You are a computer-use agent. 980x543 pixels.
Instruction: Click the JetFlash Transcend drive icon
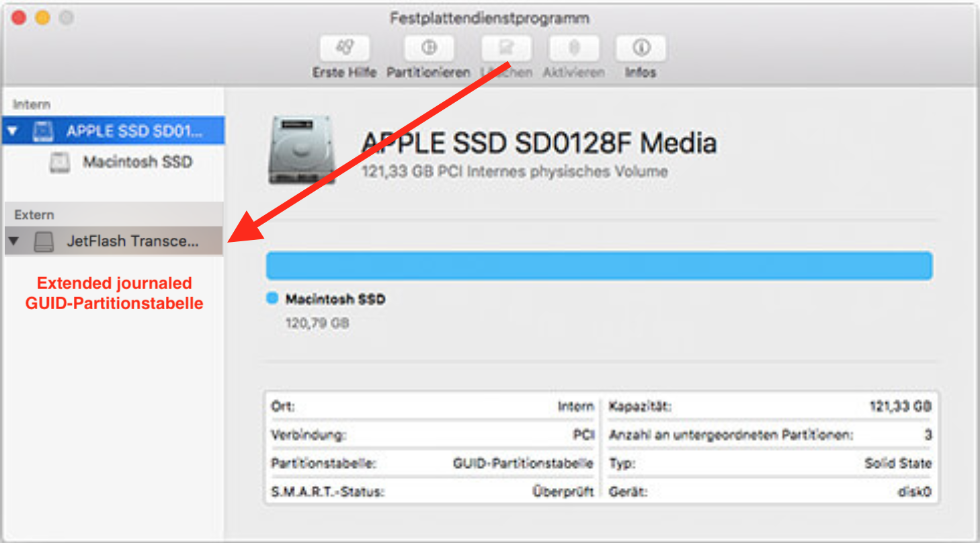44,241
